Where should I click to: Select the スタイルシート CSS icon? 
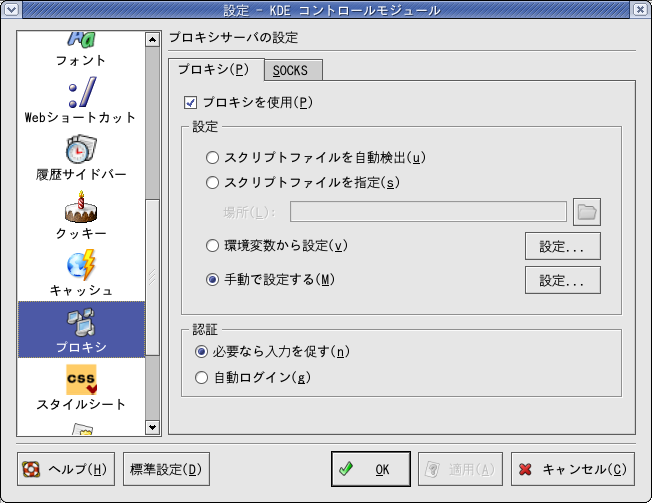(81, 380)
